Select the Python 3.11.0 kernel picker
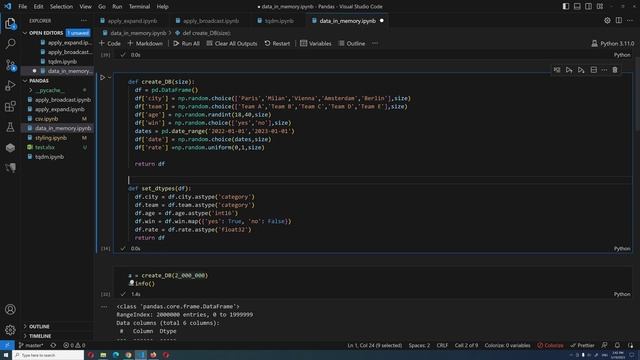This screenshot has width=640, height=360. 612,43
